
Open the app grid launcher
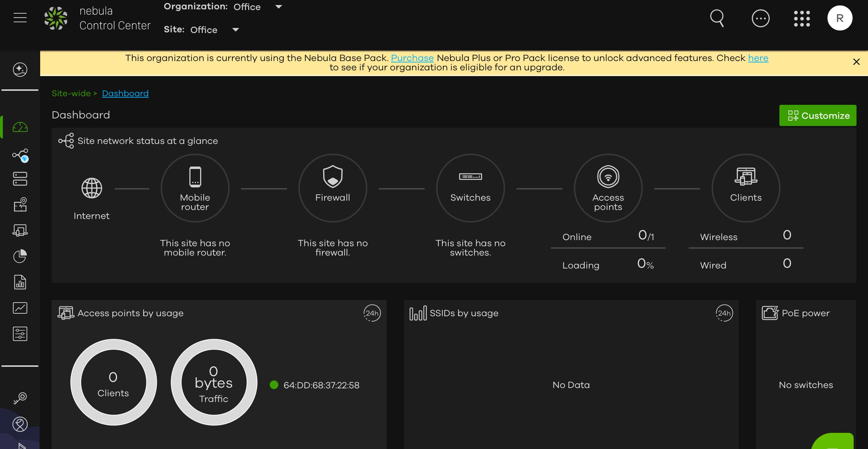tap(802, 18)
